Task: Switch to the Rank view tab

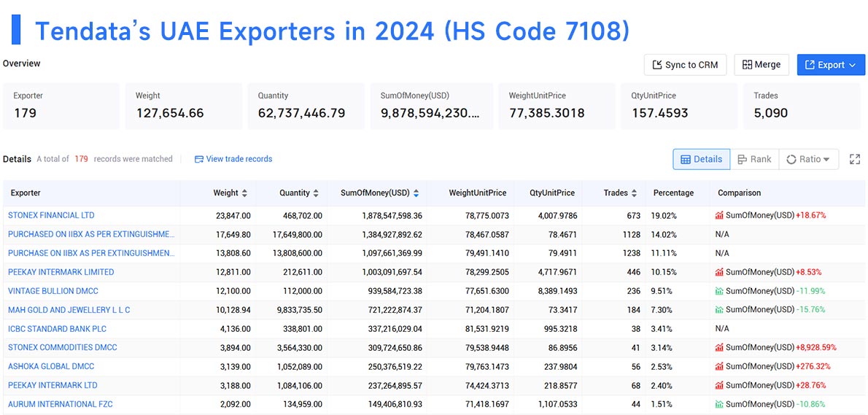Action: [754, 159]
